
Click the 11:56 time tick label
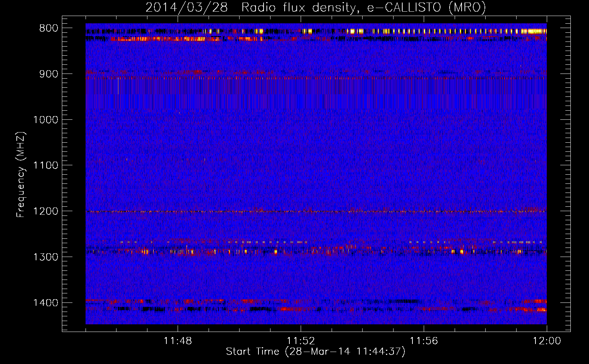pos(424,341)
